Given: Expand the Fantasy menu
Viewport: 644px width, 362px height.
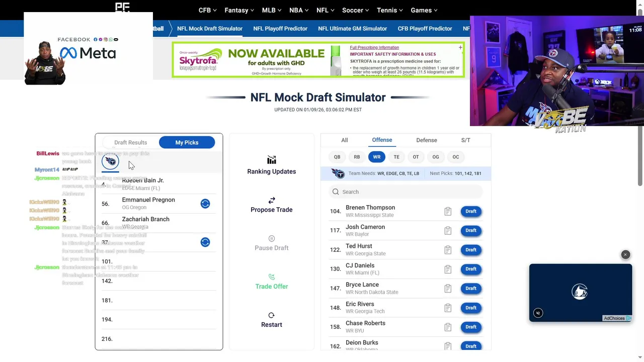Looking at the screenshot, I should 239,10.
